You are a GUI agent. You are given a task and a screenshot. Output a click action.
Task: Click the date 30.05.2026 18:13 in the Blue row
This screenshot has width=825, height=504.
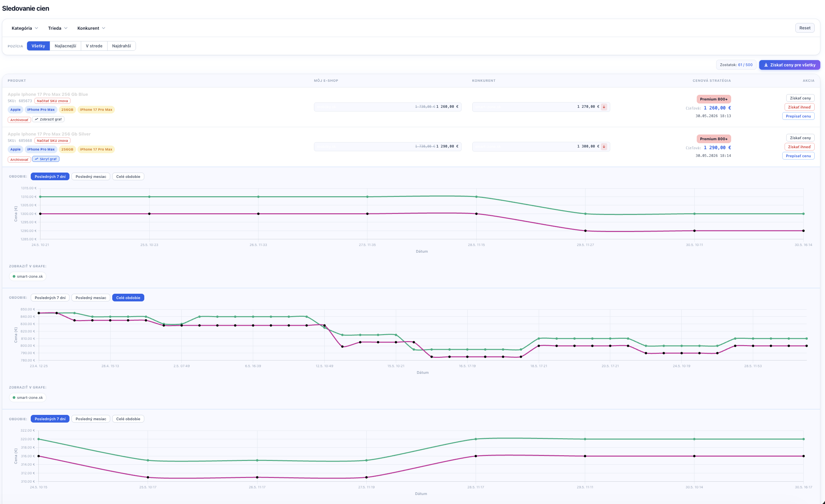pos(713,116)
